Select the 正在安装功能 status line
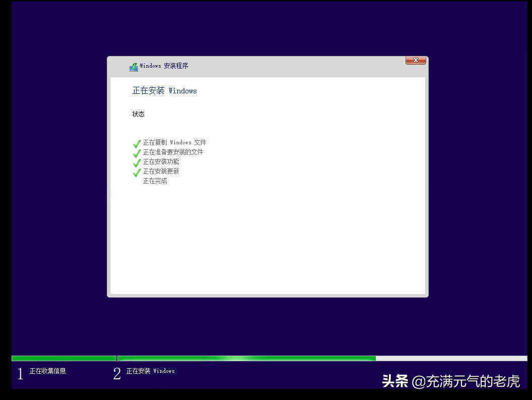The image size is (532, 400). tap(161, 162)
